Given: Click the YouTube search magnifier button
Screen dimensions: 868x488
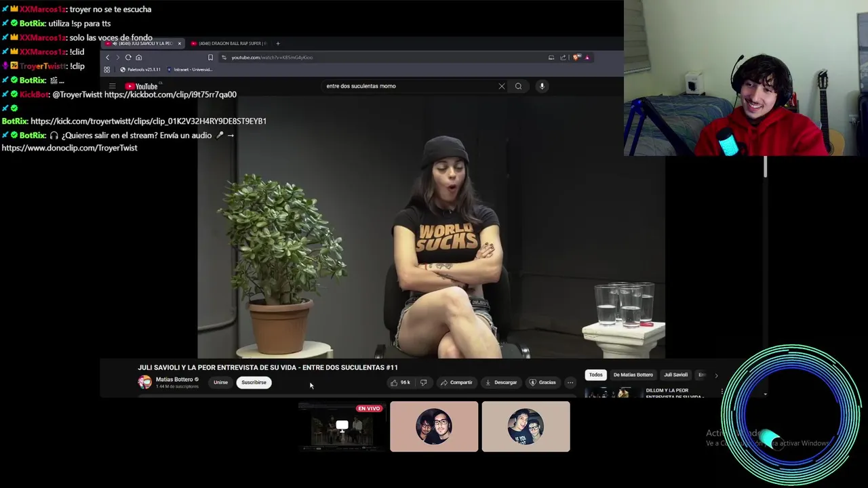Looking at the screenshot, I should click(518, 86).
